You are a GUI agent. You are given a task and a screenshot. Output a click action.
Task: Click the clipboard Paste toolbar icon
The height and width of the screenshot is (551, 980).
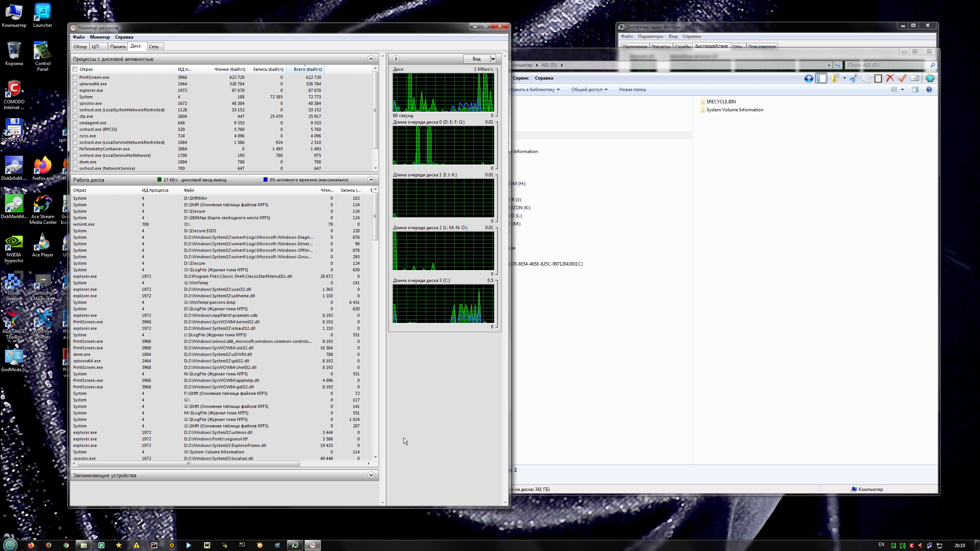[878, 78]
